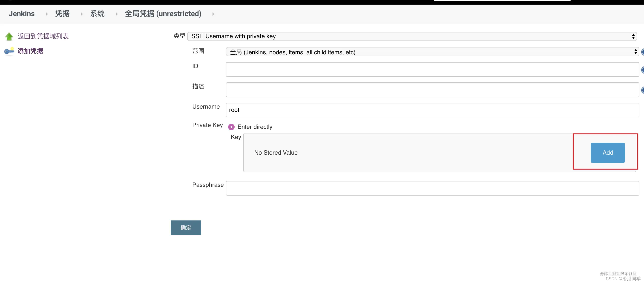The image size is (644, 283).
Task: Select the Enter directly radio button
Action: pyautogui.click(x=231, y=127)
